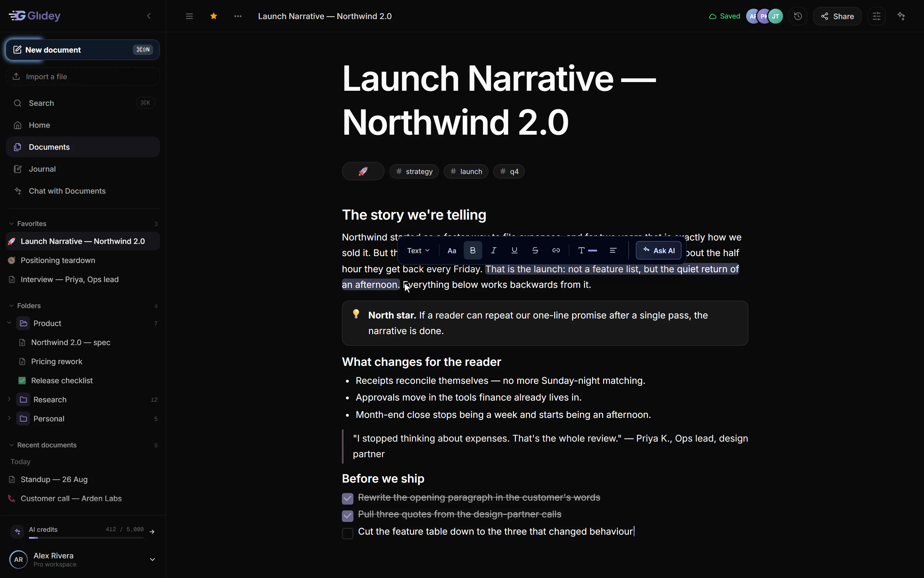Open Standup — 26 Aug document
The width and height of the screenshot is (924, 578).
coord(83,479)
